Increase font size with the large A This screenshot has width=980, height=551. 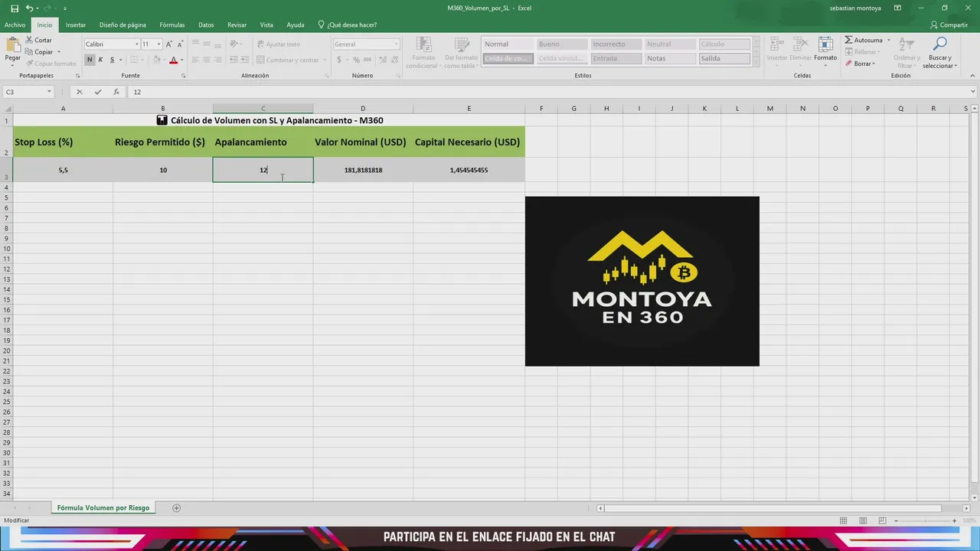169,44
